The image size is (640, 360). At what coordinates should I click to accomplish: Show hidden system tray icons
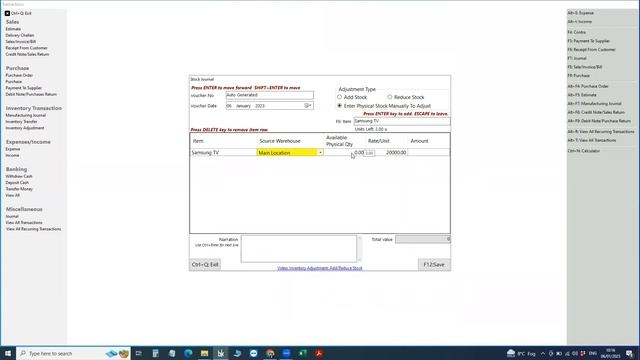pos(543,353)
